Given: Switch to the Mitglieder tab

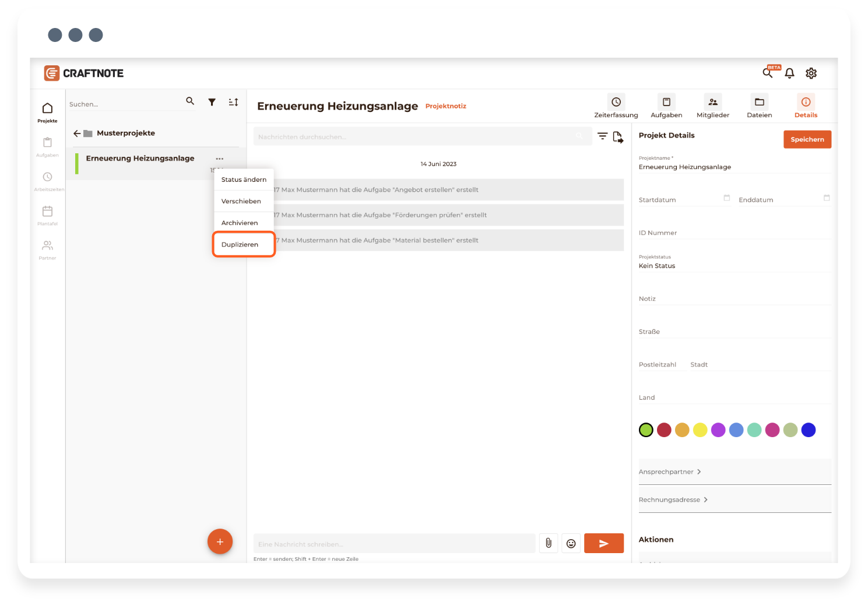Looking at the screenshot, I should click(712, 106).
